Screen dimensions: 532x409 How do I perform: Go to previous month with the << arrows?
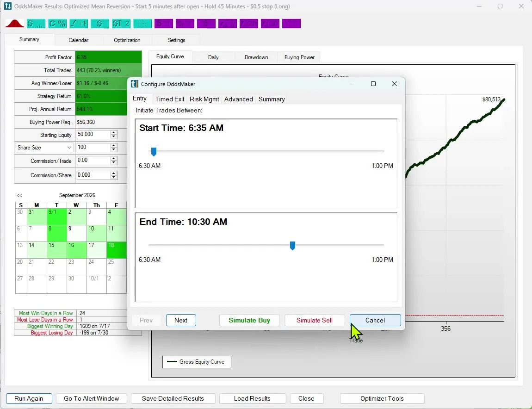[19, 196]
